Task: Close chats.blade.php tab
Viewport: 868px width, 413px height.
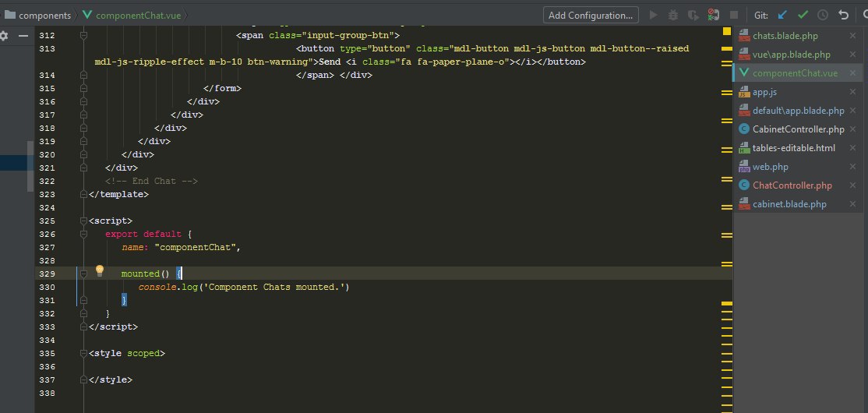Action: tap(852, 36)
